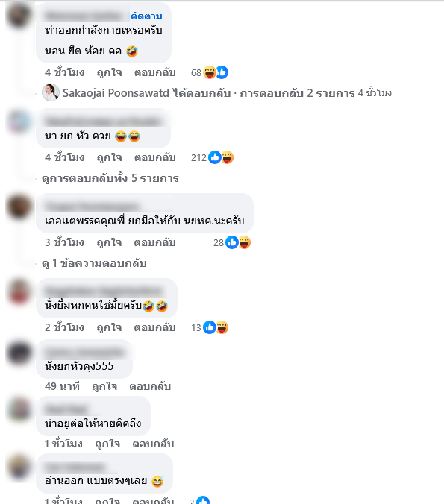Screen dimensions: 444x504
Task: Open the reaction icons beside 13
Action: point(216,327)
